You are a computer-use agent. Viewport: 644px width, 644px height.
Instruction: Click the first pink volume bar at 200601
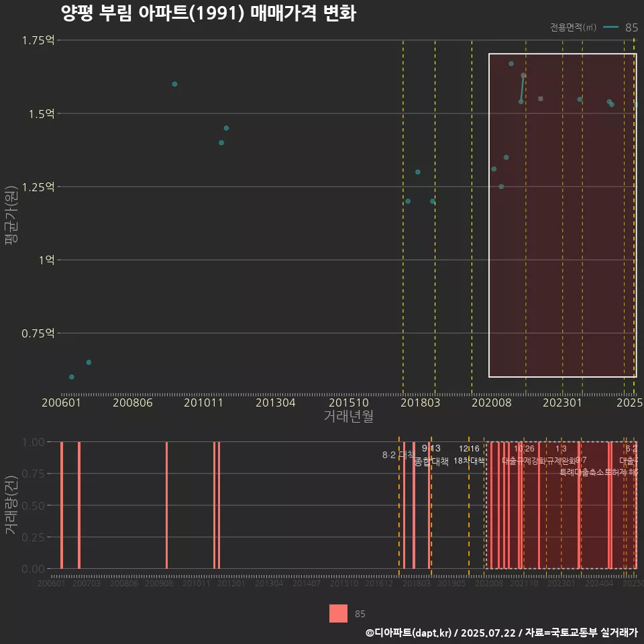[62, 505]
